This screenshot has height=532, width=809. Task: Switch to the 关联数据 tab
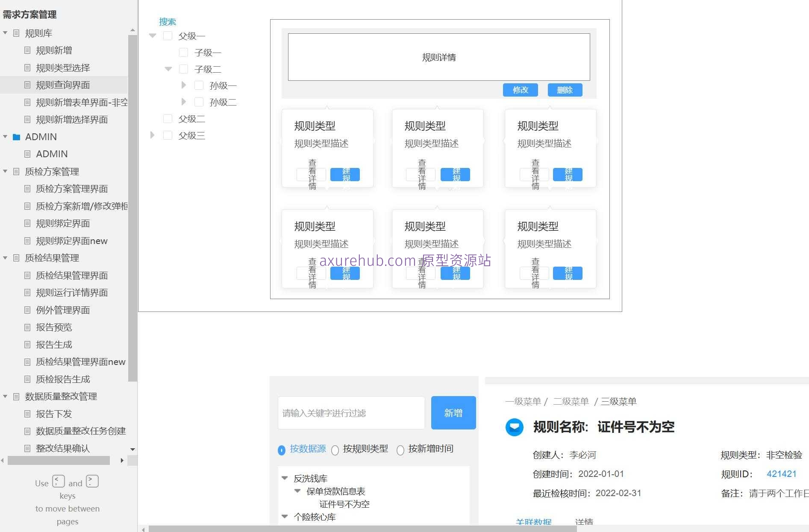pyautogui.click(x=533, y=522)
